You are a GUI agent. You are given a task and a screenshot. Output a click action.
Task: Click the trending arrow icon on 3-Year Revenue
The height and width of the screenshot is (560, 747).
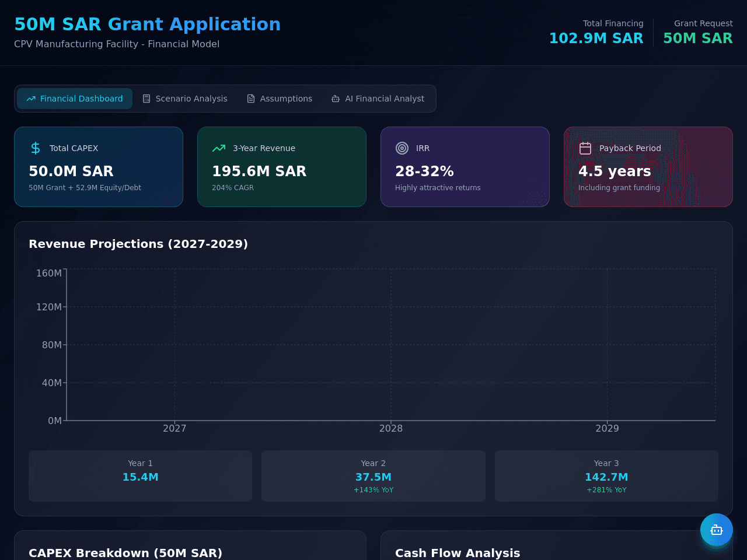219,148
